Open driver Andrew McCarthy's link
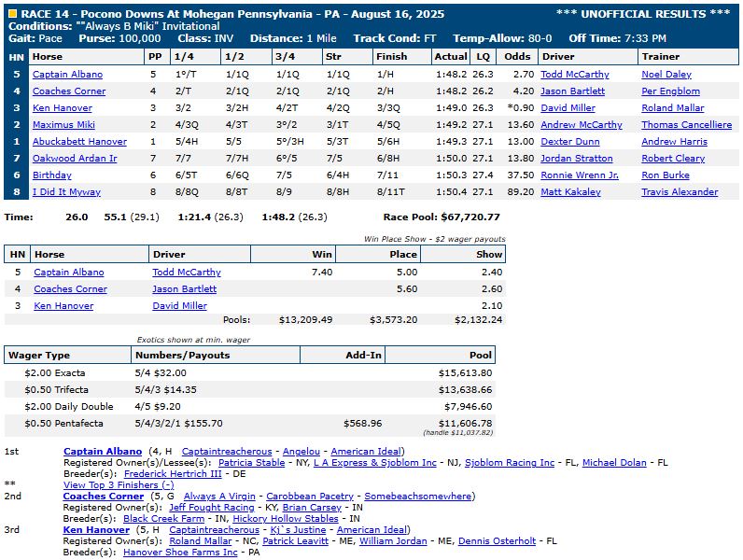The width and height of the screenshot is (743, 560). pyautogui.click(x=582, y=124)
